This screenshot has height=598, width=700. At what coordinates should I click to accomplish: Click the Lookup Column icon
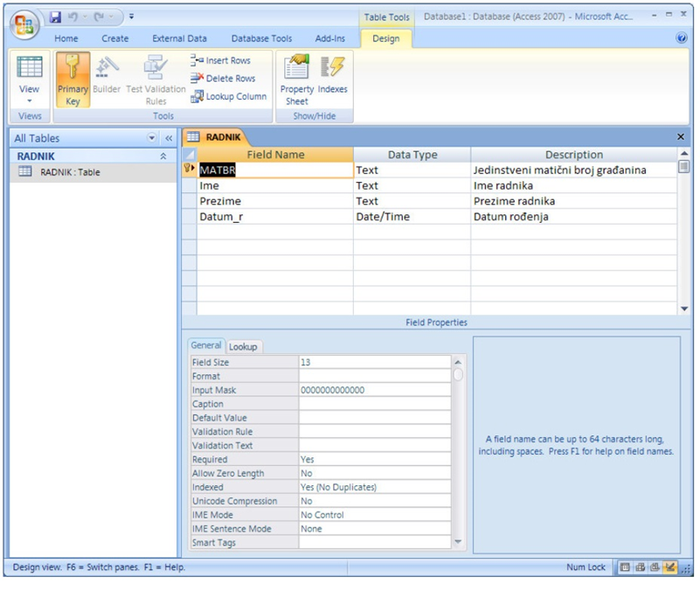point(228,97)
